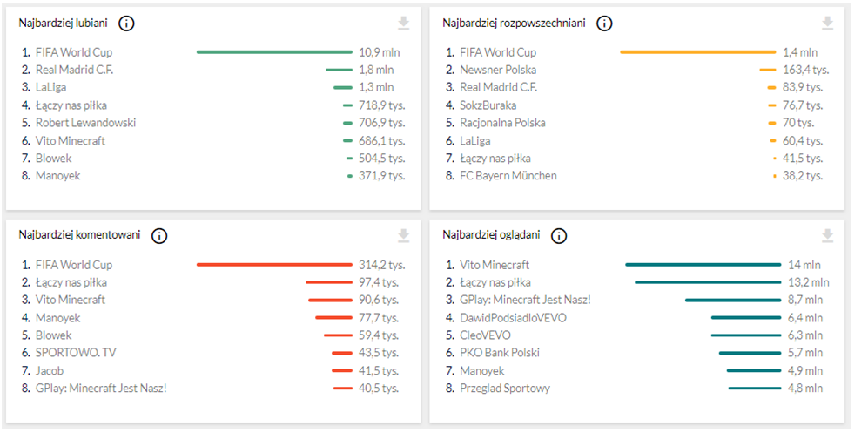Select GPlay: Minecraft Jest Nasz! in komentowani

pos(101,389)
